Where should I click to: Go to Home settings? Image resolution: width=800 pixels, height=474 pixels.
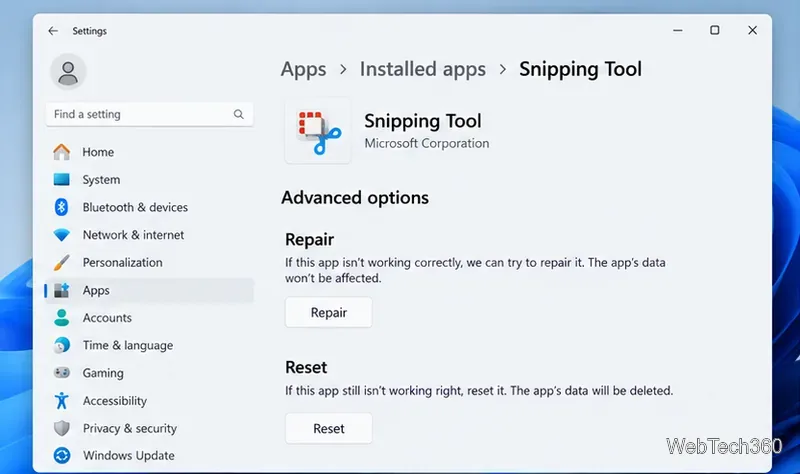(149, 152)
